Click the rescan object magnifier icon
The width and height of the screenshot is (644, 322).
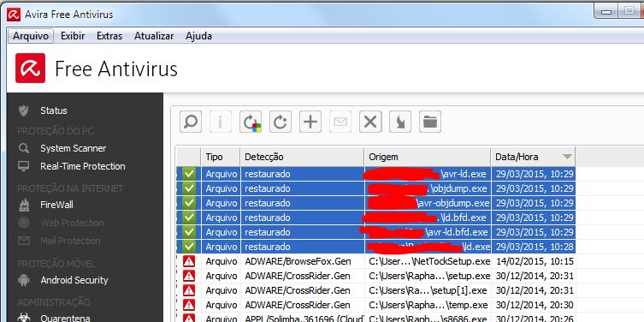[191, 122]
